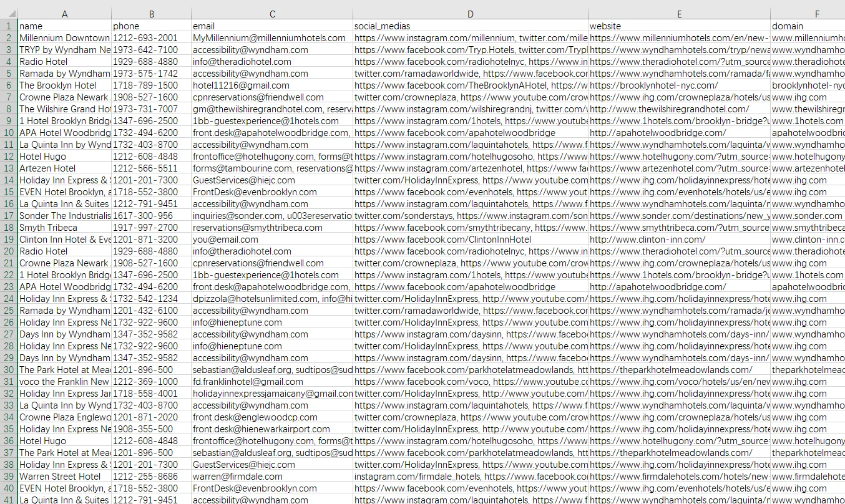Click the select-all corner of the sheet
The height and width of the screenshot is (504, 845).
[9, 14]
